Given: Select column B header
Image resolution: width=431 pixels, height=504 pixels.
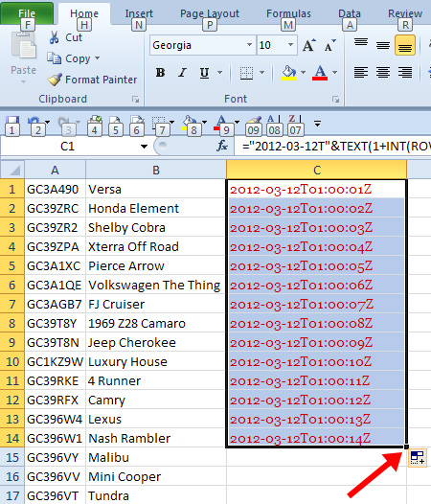Looking at the screenshot, I should [x=156, y=170].
